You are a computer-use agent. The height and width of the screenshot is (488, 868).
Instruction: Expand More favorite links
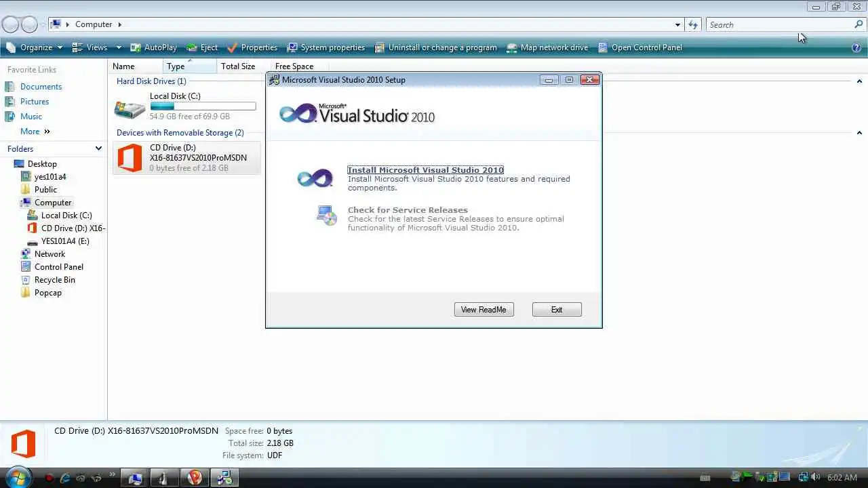pyautogui.click(x=35, y=131)
